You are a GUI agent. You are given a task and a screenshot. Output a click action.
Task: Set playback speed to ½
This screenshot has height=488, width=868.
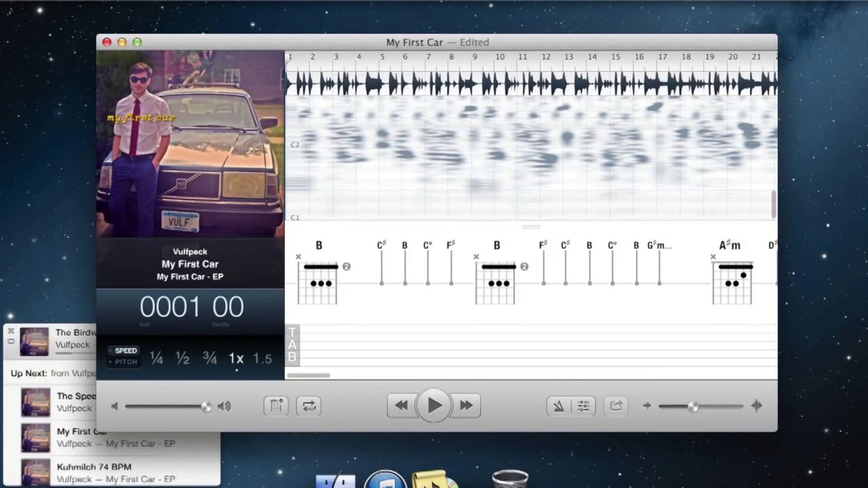coord(183,358)
